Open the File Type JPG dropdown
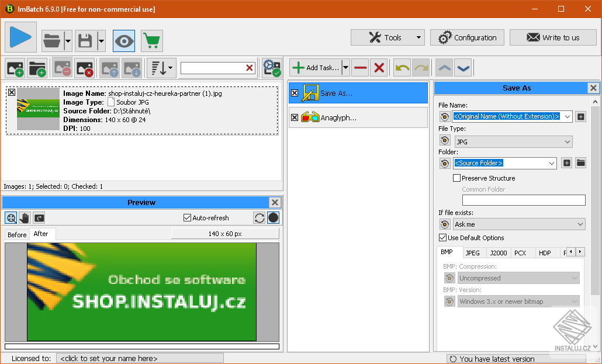Viewport: 602px width, 364px height. tap(513, 141)
